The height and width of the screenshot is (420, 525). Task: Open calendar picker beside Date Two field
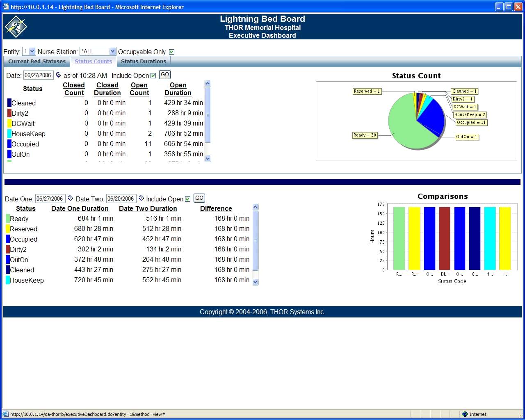(x=142, y=198)
